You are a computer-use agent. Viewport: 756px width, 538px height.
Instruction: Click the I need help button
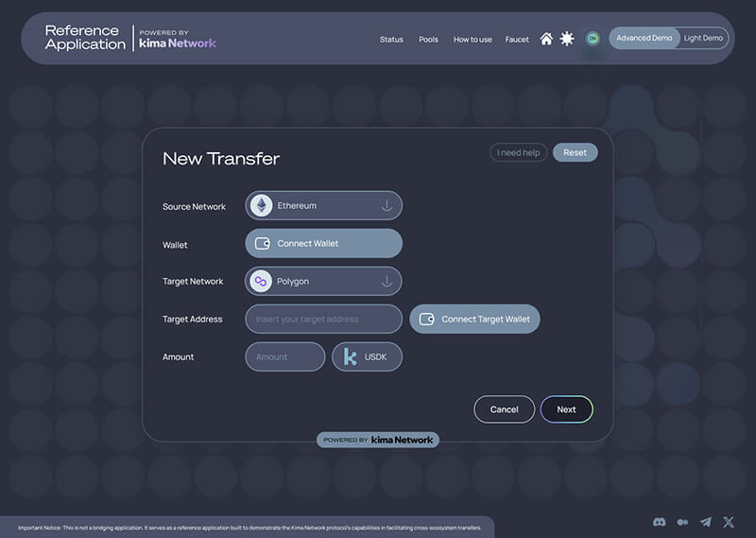518,152
